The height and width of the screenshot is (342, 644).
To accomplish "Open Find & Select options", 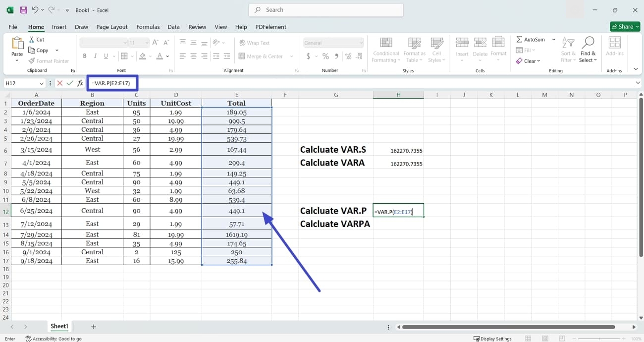I will (x=588, y=50).
